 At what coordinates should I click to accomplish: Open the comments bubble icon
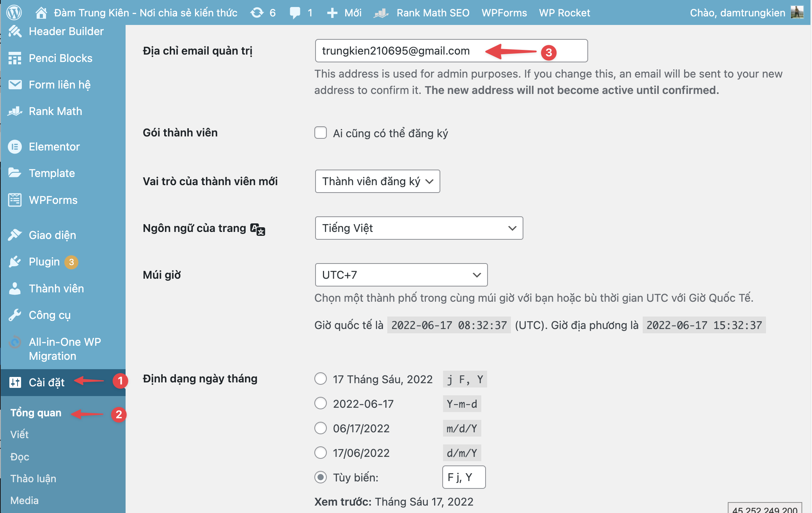point(295,13)
